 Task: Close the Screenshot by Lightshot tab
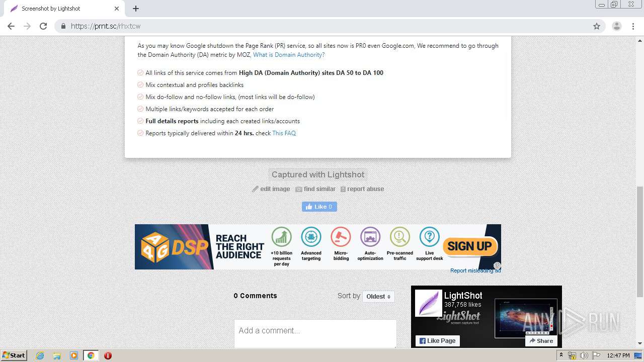click(117, 9)
